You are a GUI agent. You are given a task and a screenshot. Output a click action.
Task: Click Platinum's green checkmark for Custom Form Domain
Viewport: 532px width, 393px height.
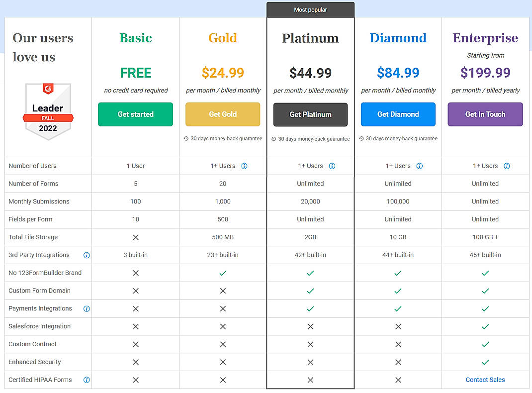pos(310,291)
